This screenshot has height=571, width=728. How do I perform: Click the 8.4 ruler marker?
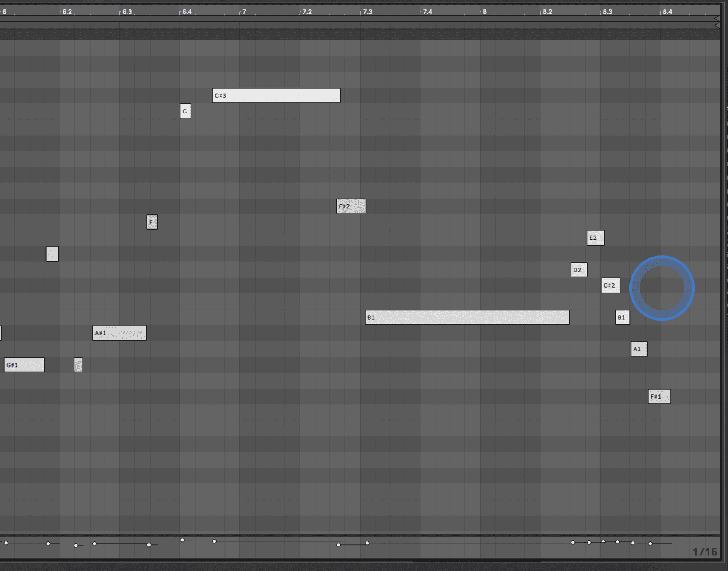(667, 12)
